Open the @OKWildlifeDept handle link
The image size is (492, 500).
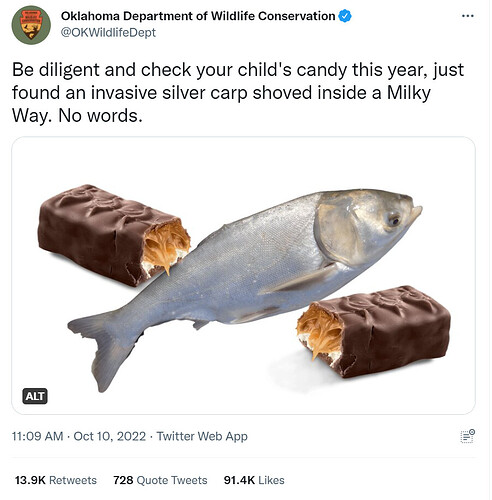[108, 33]
